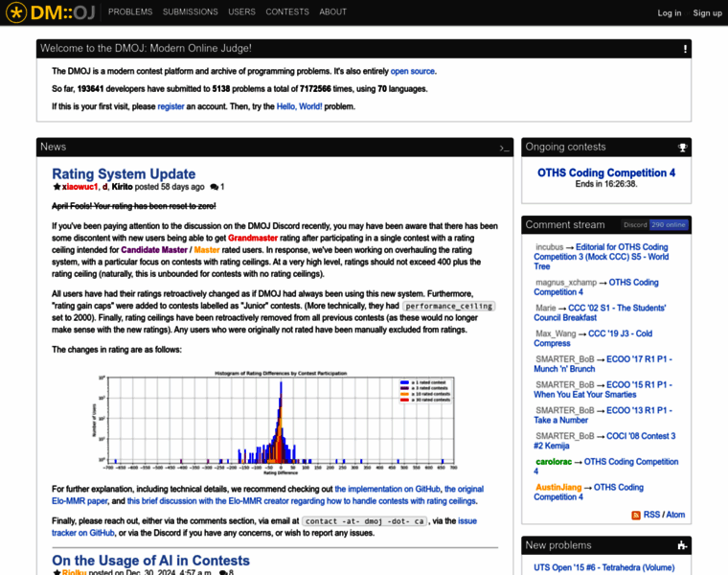Viewport: 728px width, 575px height.
Task: Open ECOO '15 R1 P1 When You Eat Your Smarties
Action: click(603, 389)
